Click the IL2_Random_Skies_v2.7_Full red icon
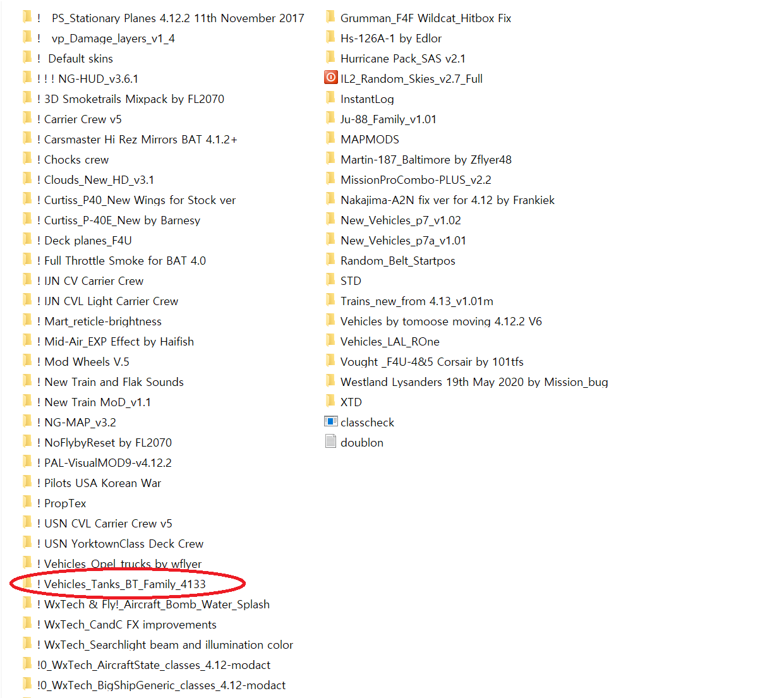 331,78
